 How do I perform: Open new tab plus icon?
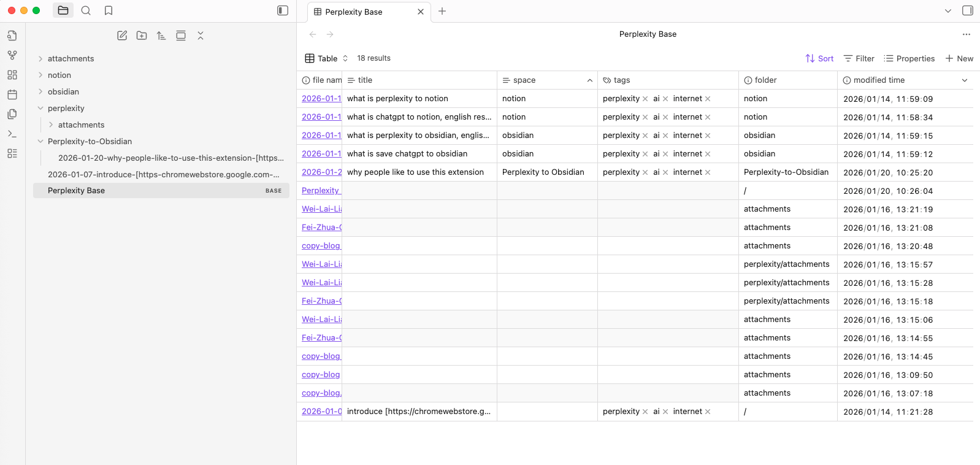(442, 11)
